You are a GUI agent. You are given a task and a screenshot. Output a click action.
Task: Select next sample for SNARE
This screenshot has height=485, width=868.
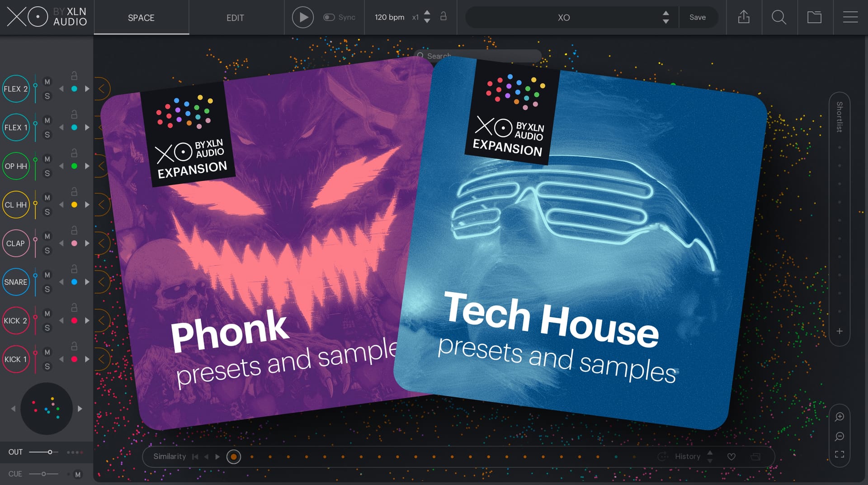pos(87,282)
